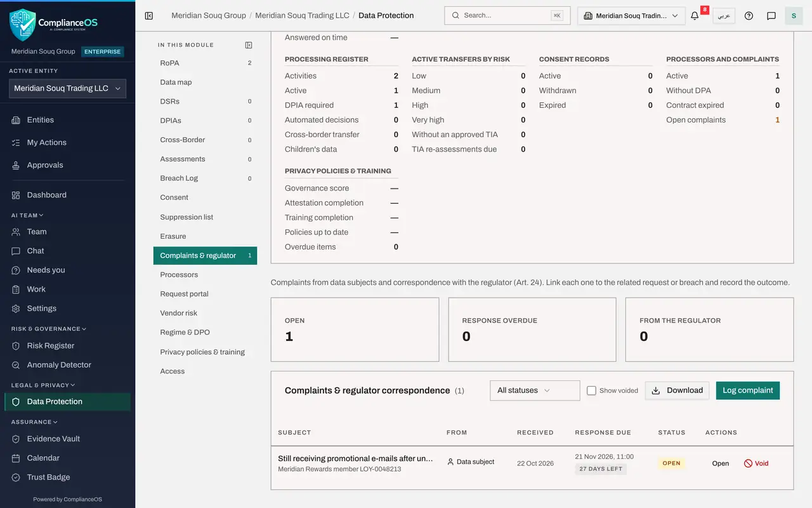Open the user avatar menu S
The height and width of the screenshot is (508, 812).
click(794, 16)
